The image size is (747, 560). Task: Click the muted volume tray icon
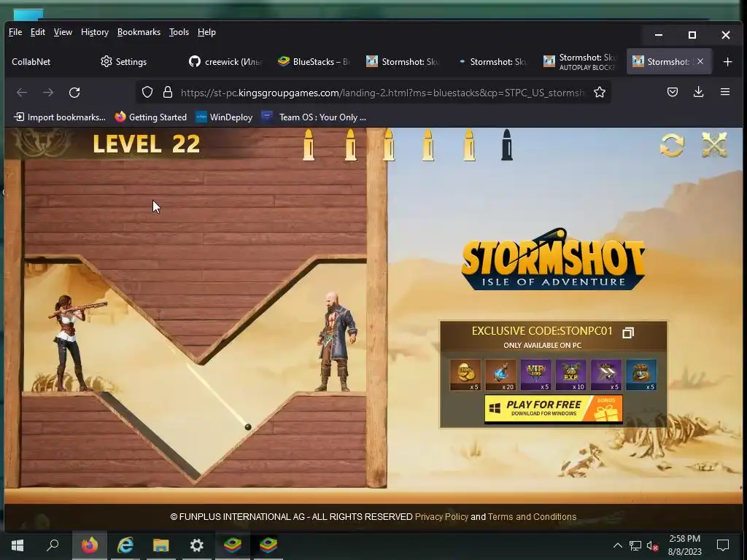pyautogui.click(x=651, y=545)
